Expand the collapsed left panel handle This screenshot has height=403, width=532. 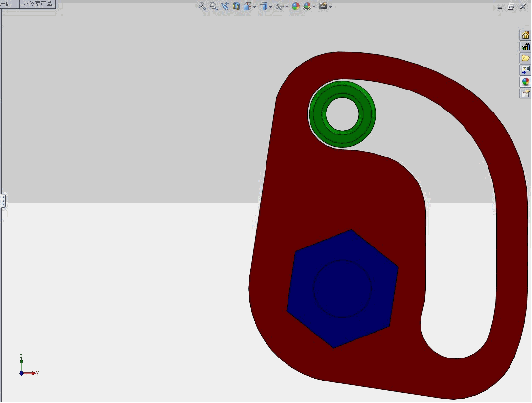(x=3, y=201)
